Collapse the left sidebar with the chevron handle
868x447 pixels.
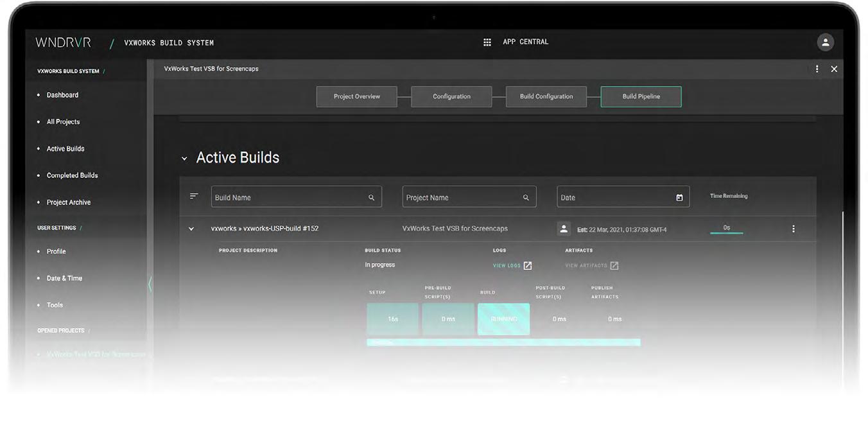pyautogui.click(x=150, y=285)
